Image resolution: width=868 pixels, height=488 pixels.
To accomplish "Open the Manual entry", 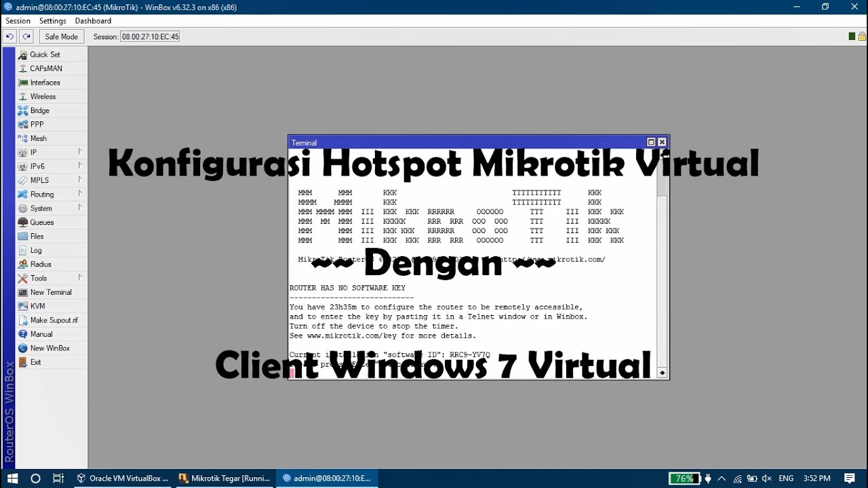I will pos(52,334).
